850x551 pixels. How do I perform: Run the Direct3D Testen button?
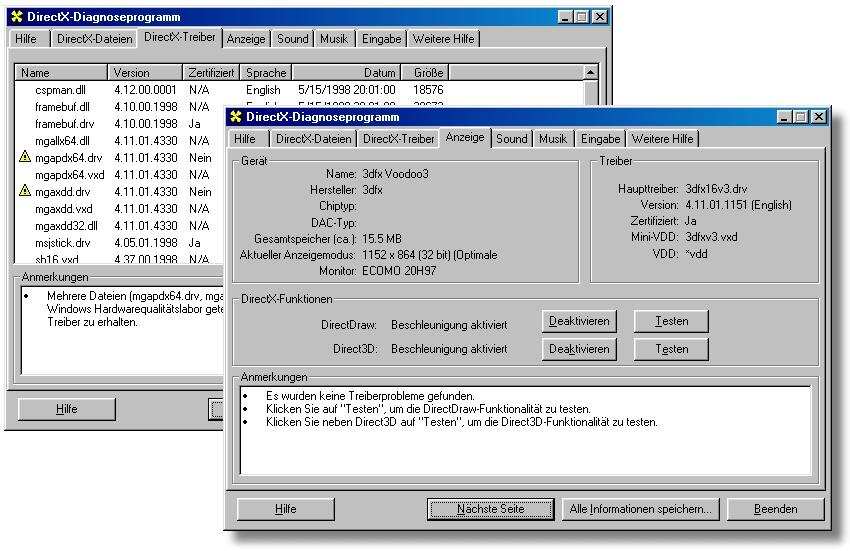[672, 349]
